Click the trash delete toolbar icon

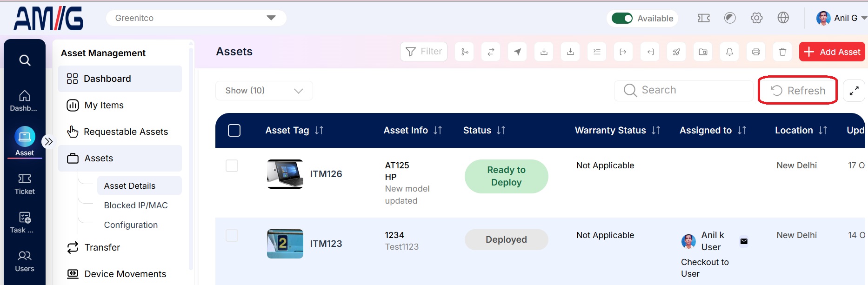coord(782,52)
